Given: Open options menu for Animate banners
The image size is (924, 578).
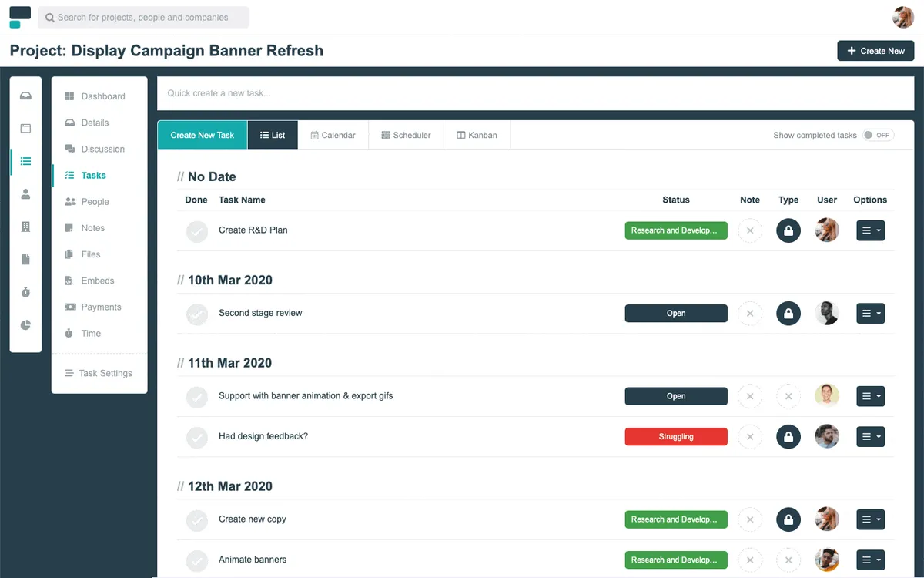Looking at the screenshot, I should [871, 560].
